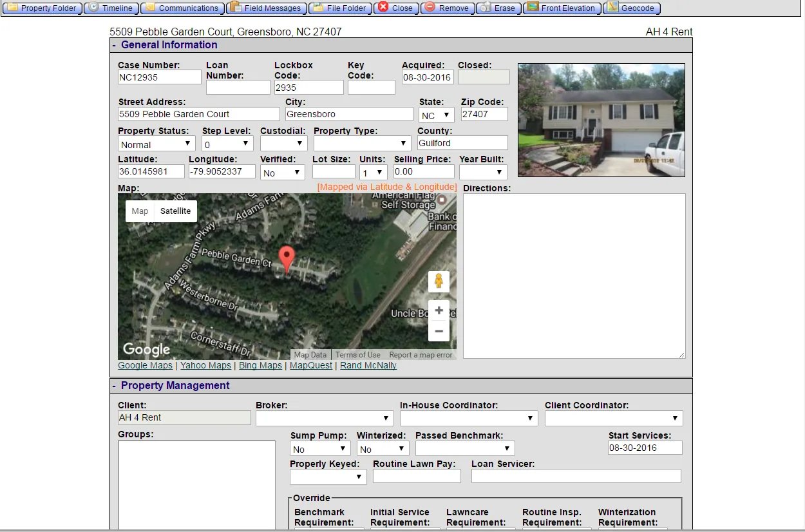Open the Units dropdown
This screenshot has height=532, width=805.
click(x=373, y=173)
